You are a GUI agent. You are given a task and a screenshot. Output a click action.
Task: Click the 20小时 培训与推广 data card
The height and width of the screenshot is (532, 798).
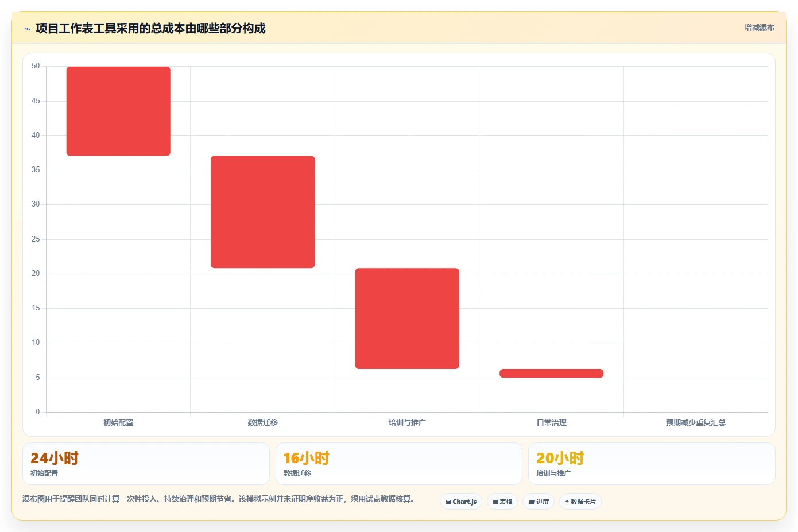coord(652,464)
